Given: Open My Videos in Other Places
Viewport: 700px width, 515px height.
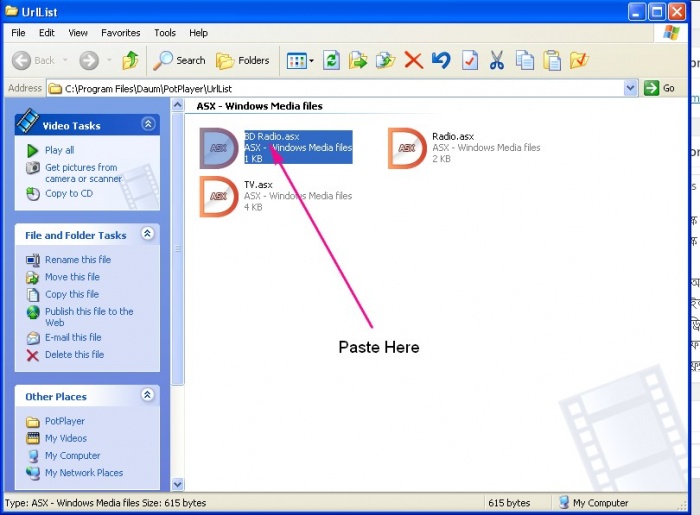Looking at the screenshot, I should tap(66, 439).
